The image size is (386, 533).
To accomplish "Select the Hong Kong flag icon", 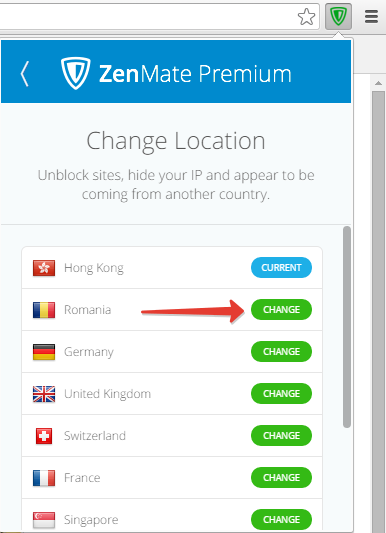I will [x=44, y=268].
